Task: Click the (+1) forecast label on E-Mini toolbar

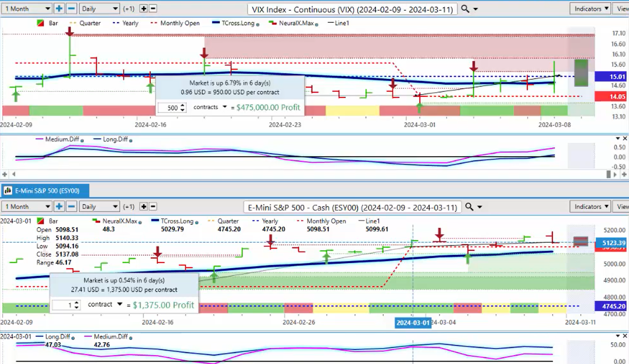Action: click(128, 207)
